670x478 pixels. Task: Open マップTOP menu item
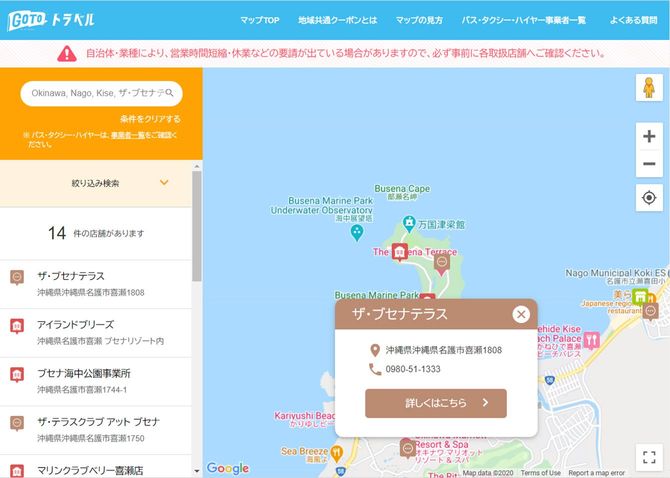259,20
